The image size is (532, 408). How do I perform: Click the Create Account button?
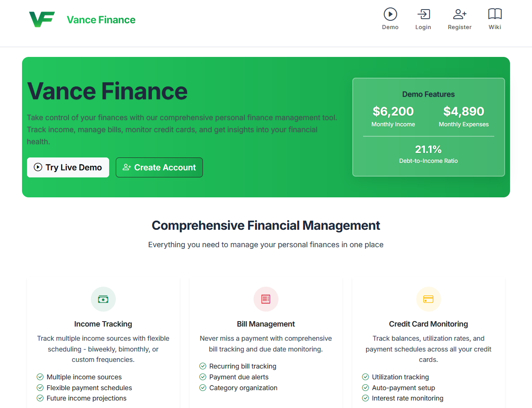[159, 167]
